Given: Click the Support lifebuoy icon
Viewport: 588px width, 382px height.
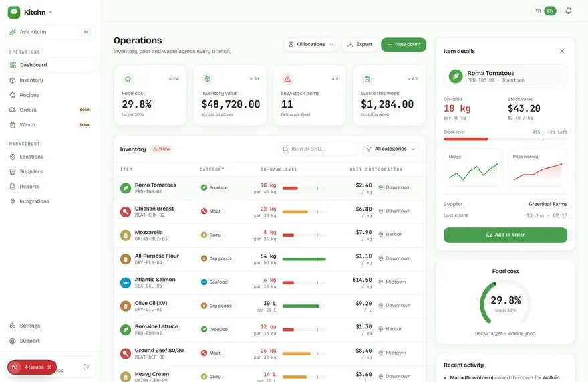Looking at the screenshot, I should [13, 341].
